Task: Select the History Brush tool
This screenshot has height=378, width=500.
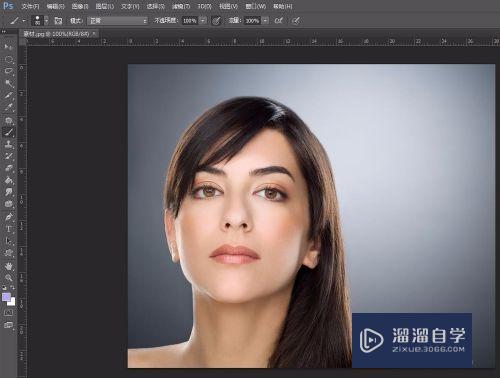Action: click(9, 156)
